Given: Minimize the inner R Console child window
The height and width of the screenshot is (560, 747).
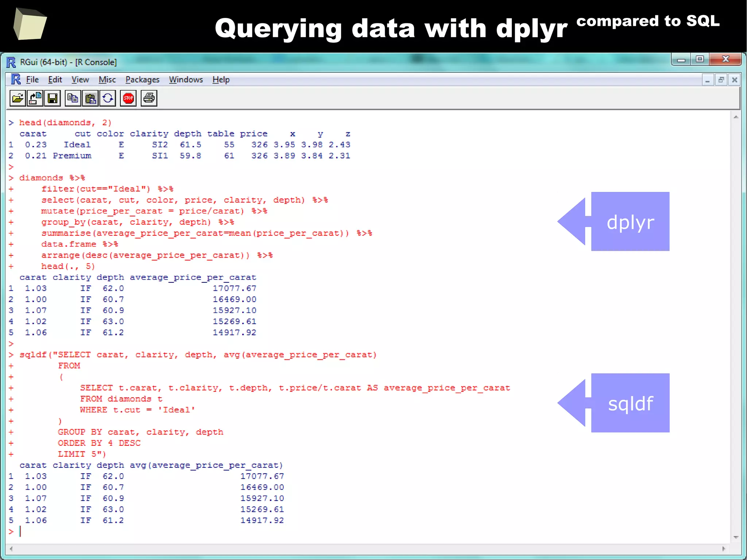Looking at the screenshot, I should 708,80.
